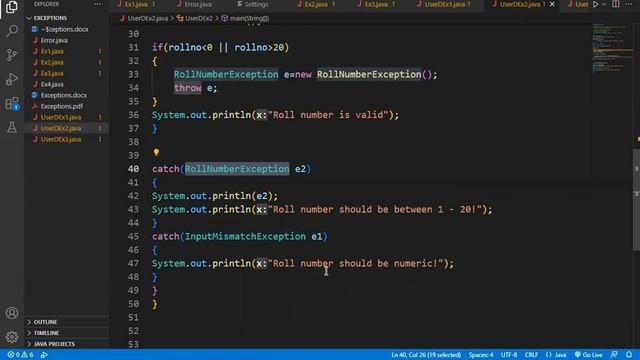The height and width of the screenshot is (360, 640).
Task: Click the notifications bell in the status bar
Action: click(x=629, y=355)
